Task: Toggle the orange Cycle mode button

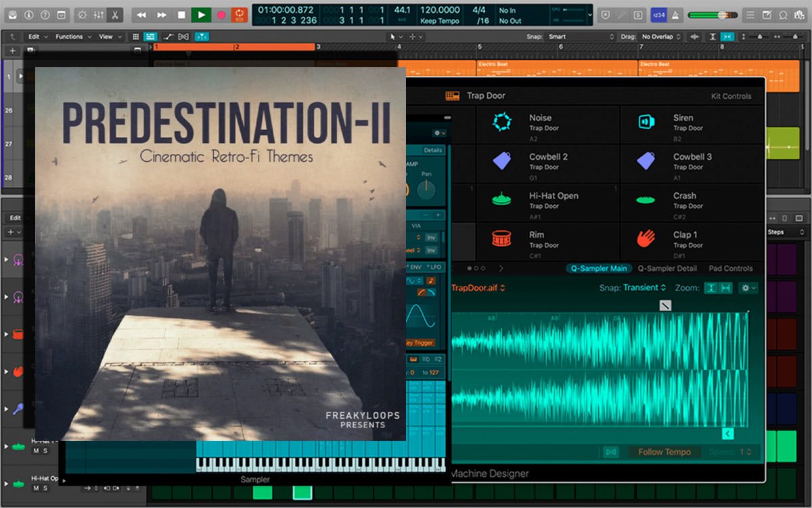Action: (x=240, y=14)
